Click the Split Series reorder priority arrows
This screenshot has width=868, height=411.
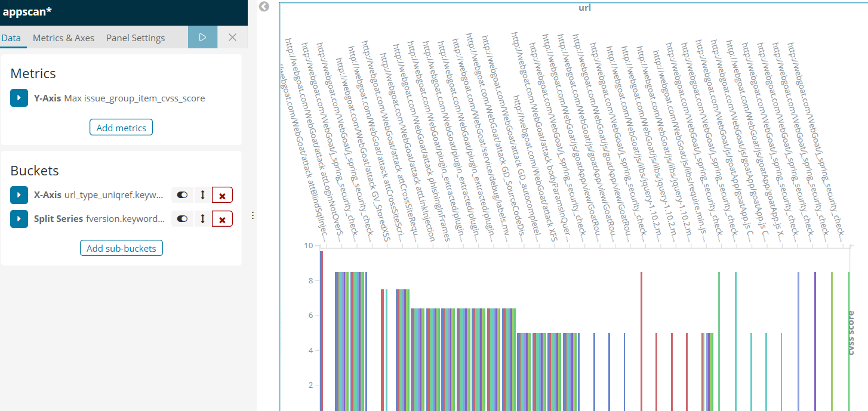(202, 219)
